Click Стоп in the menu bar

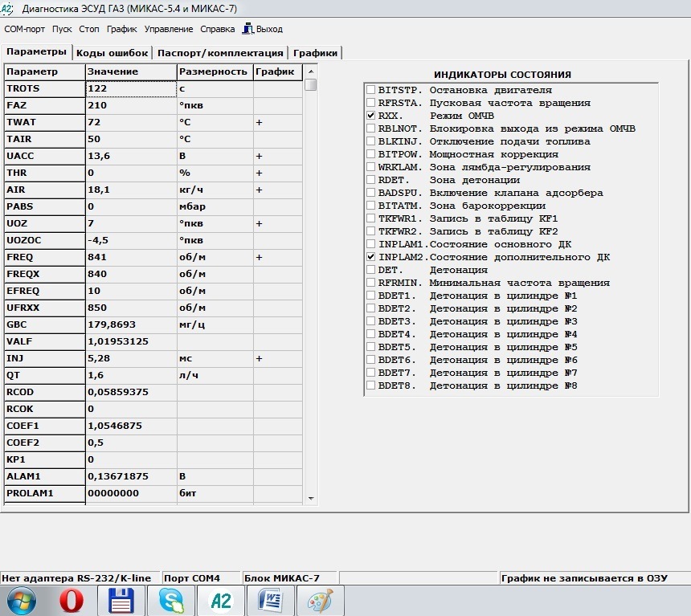click(x=89, y=29)
